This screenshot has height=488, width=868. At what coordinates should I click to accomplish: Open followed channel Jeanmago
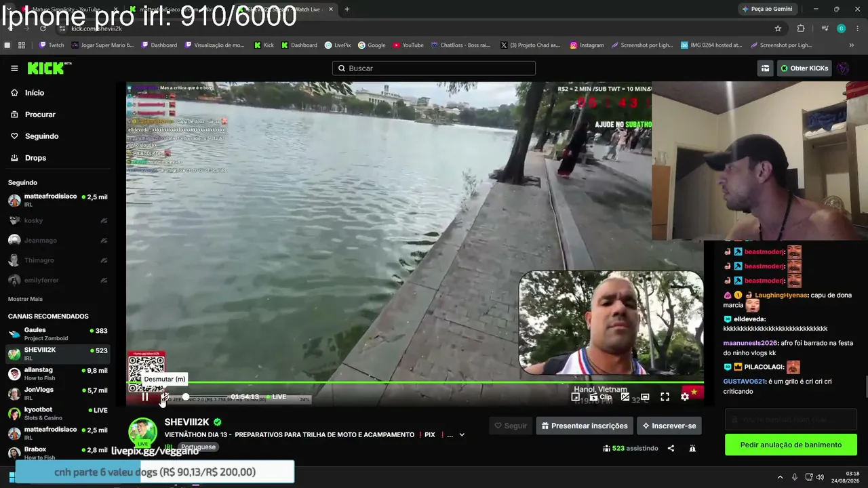[58, 240]
